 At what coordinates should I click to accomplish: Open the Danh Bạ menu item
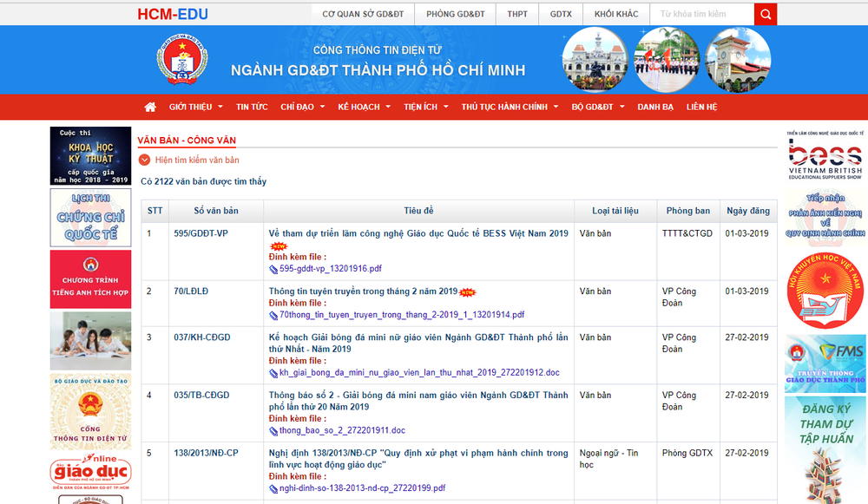[x=655, y=108]
